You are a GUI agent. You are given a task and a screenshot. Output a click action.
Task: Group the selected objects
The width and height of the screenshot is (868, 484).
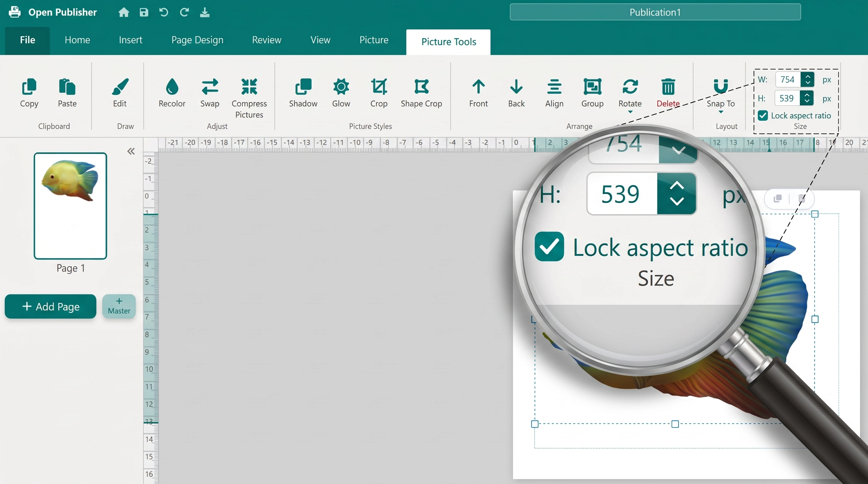(592, 93)
